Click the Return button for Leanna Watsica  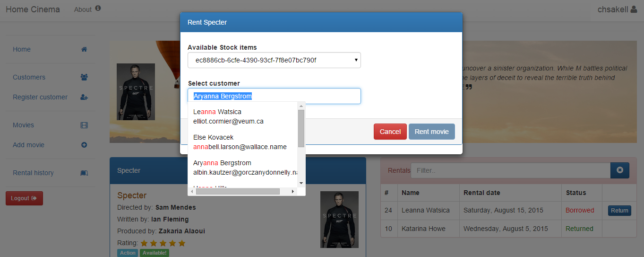tap(619, 211)
